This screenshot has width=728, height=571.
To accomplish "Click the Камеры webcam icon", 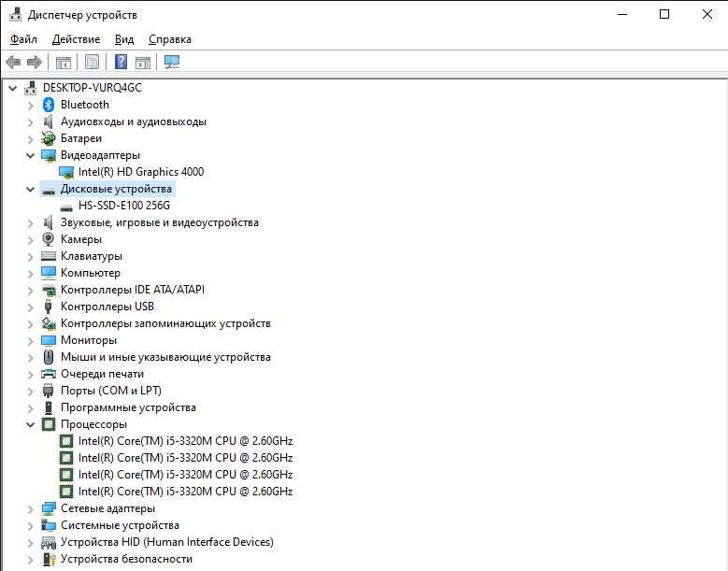I will click(49, 239).
